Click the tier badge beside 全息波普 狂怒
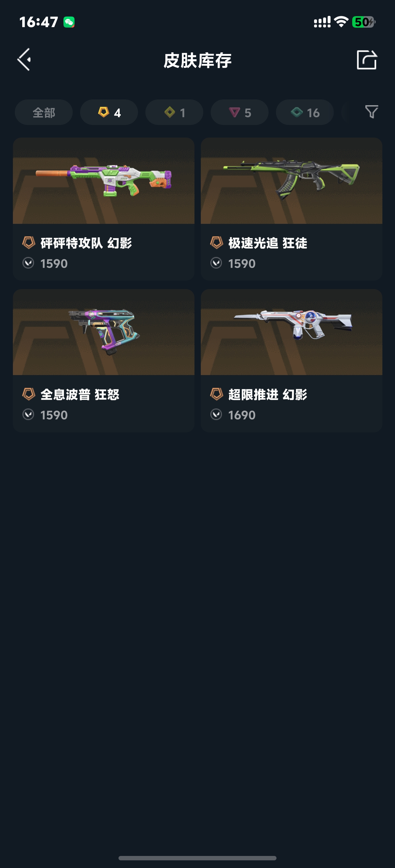The width and height of the screenshot is (395, 868). point(29,394)
